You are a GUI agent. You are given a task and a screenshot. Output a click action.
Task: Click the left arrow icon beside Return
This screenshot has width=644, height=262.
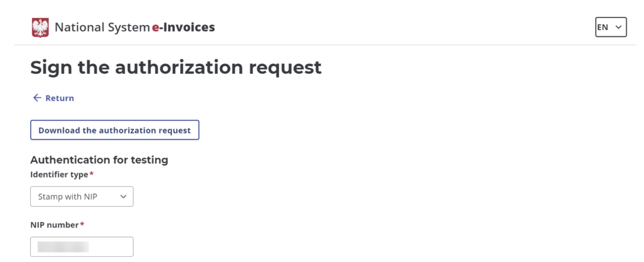click(x=37, y=98)
